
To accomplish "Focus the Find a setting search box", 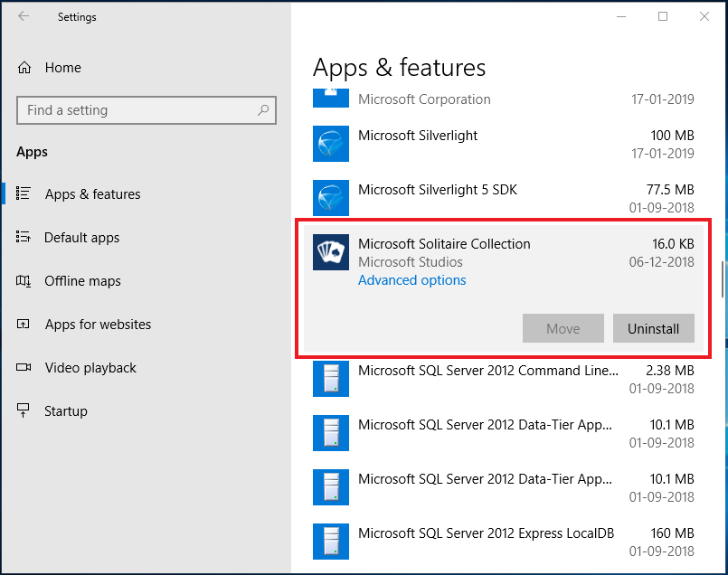I will 147,110.
